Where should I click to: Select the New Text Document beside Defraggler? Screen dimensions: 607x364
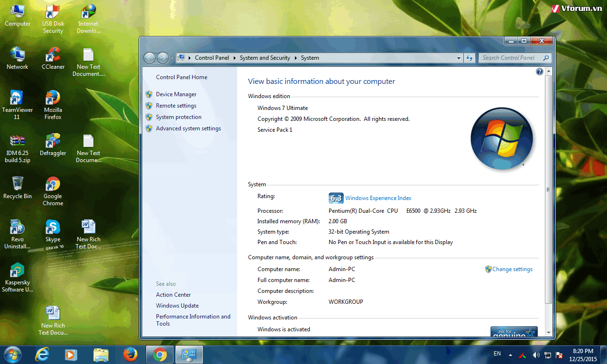click(x=89, y=148)
